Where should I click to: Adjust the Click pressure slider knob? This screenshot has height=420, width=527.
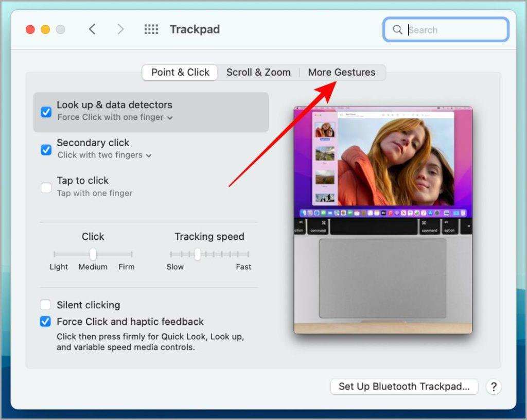[x=93, y=254]
